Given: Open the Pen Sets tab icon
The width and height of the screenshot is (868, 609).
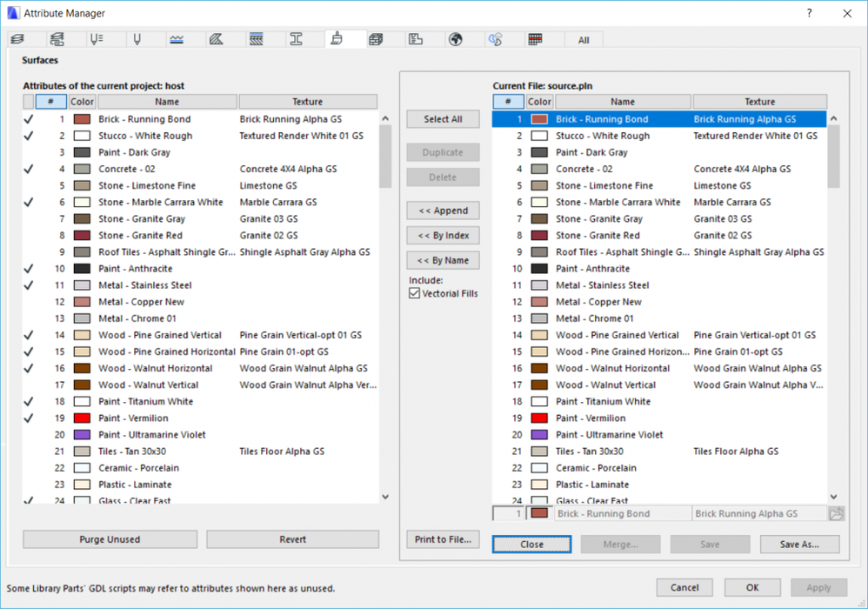Looking at the screenshot, I should 97,39.
